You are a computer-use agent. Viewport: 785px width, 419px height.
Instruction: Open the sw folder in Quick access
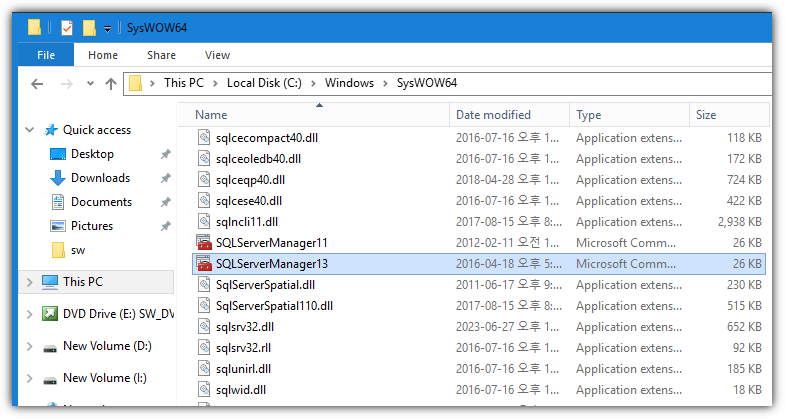[78, 250]
